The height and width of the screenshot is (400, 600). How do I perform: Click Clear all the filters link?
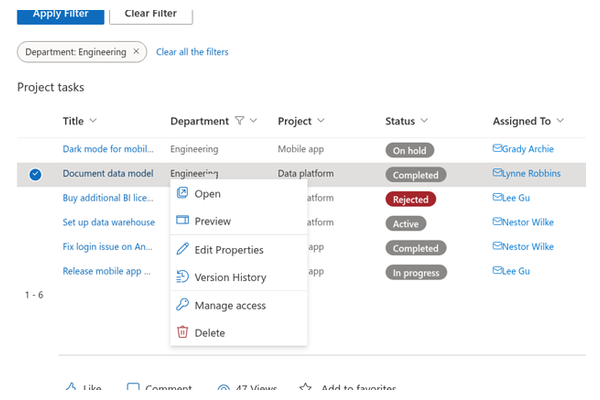(192, 52)
